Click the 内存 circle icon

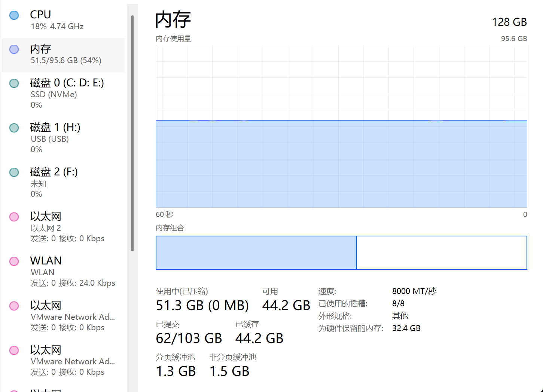click(14, 49)
